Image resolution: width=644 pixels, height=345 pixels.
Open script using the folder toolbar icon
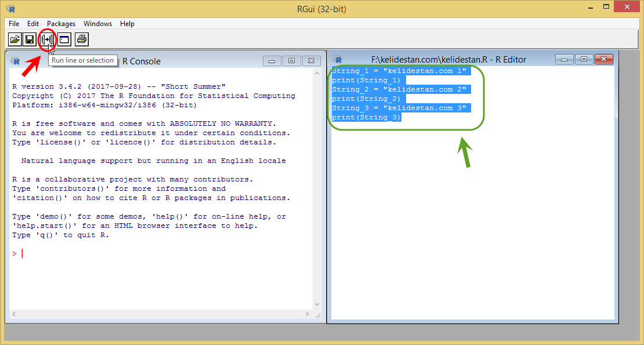[x=15, y=39]
